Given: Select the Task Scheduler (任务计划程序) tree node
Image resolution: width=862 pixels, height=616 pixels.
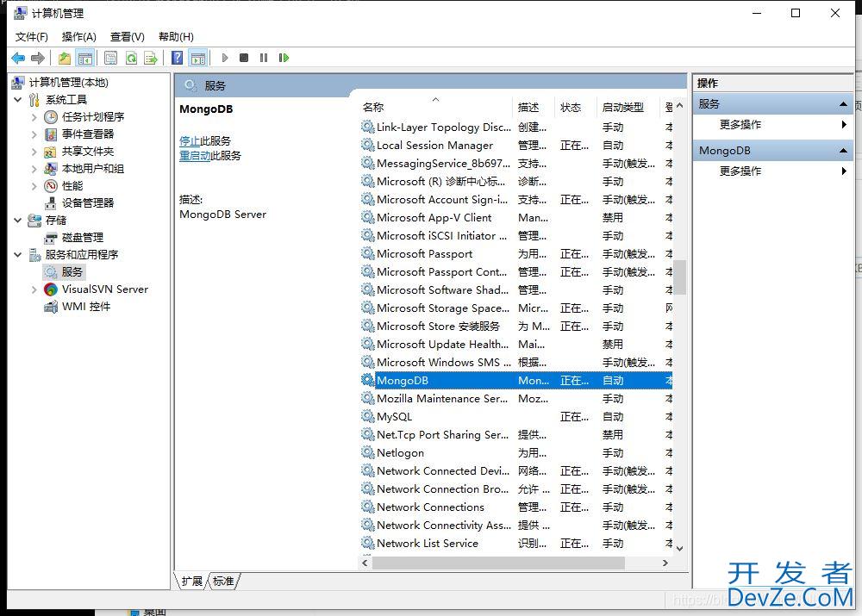Looking at the screenshot, I should coord(93,116).
